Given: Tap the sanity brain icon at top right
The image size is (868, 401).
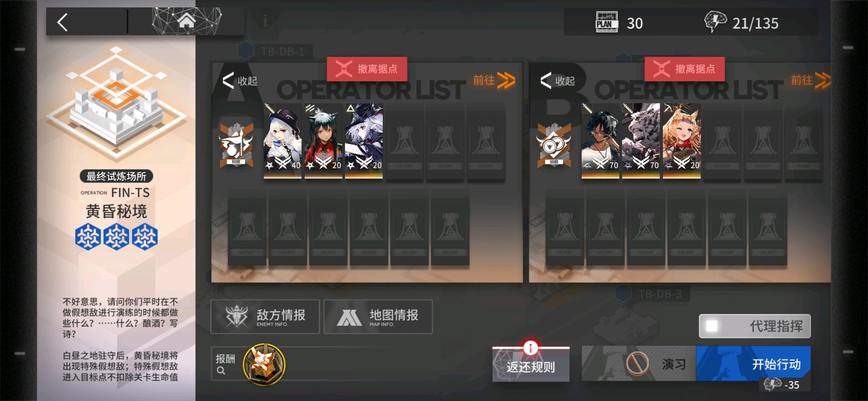Looking at the screenshot, I should (x=716, y=22).
